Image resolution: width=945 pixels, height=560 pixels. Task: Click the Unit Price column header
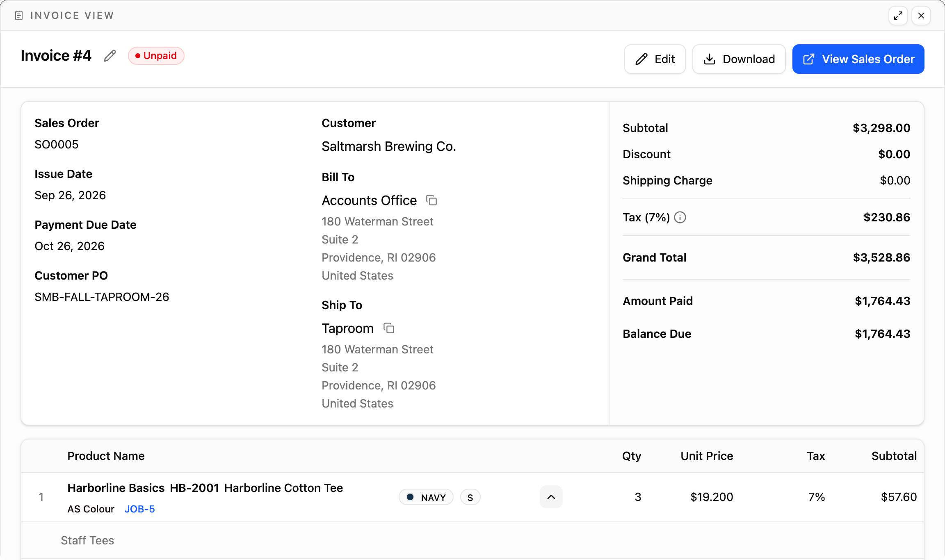707,456
